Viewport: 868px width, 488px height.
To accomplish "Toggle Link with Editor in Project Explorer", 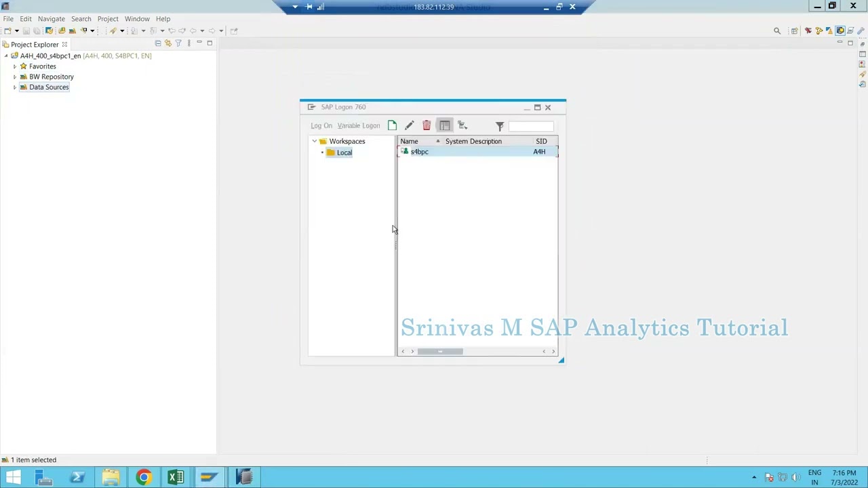I will [168, 43].
